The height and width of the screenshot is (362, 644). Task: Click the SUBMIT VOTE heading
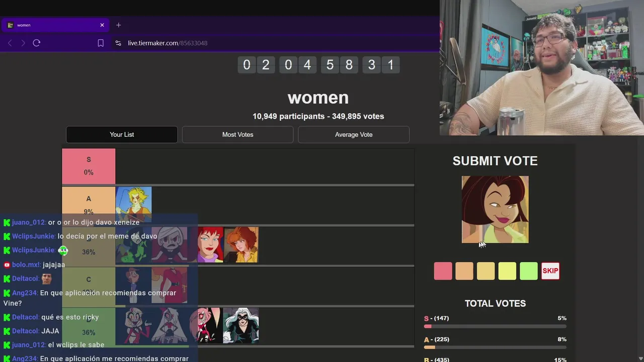[495, 161]
